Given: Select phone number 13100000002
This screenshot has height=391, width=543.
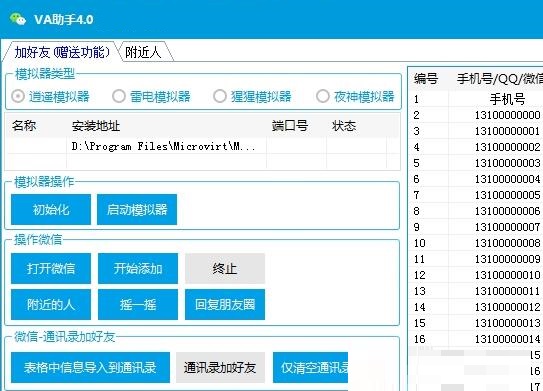Looking at the screenshot, I should click(507, 147).
